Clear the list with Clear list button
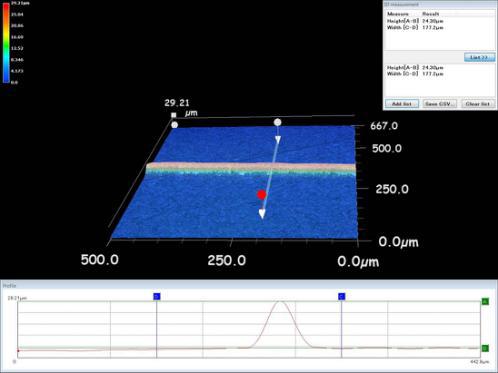 click(x=477, y=104)
